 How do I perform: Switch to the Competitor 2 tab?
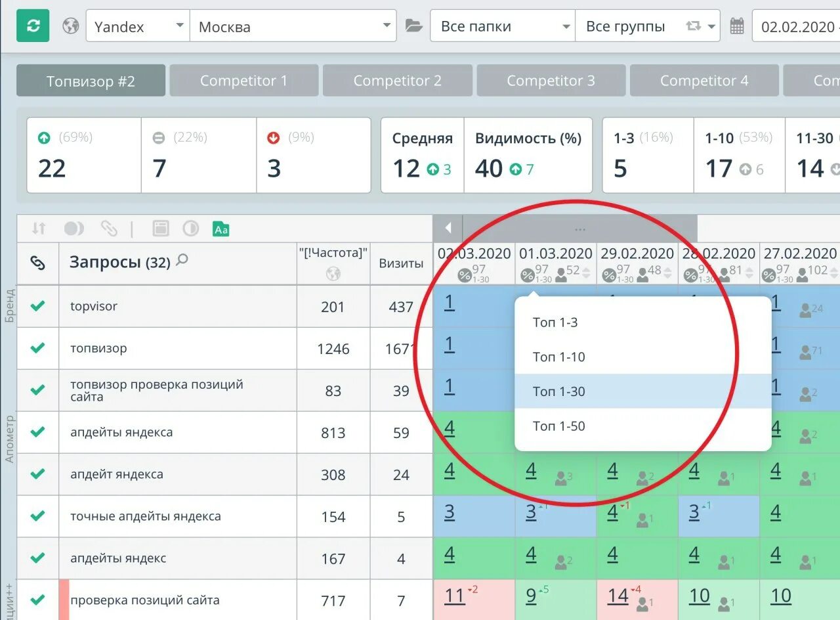coord(398,81)
